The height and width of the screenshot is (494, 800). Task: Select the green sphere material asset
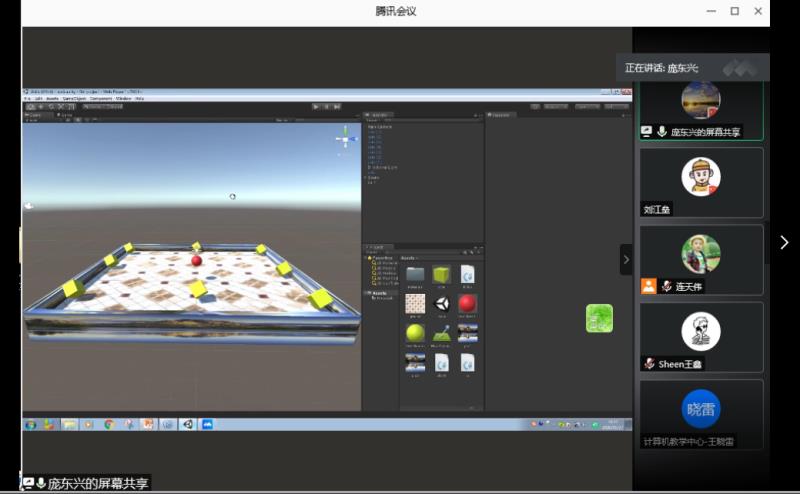point(415,332)
